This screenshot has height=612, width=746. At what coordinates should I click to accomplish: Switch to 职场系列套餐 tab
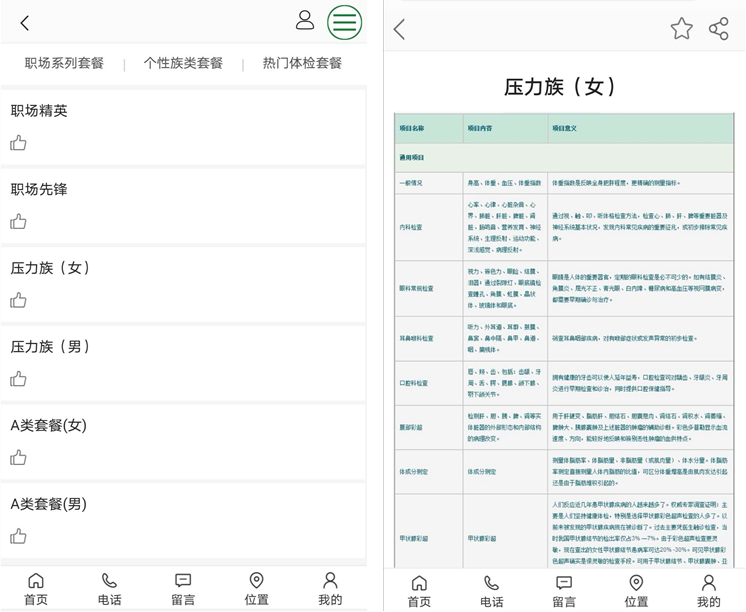64,63
